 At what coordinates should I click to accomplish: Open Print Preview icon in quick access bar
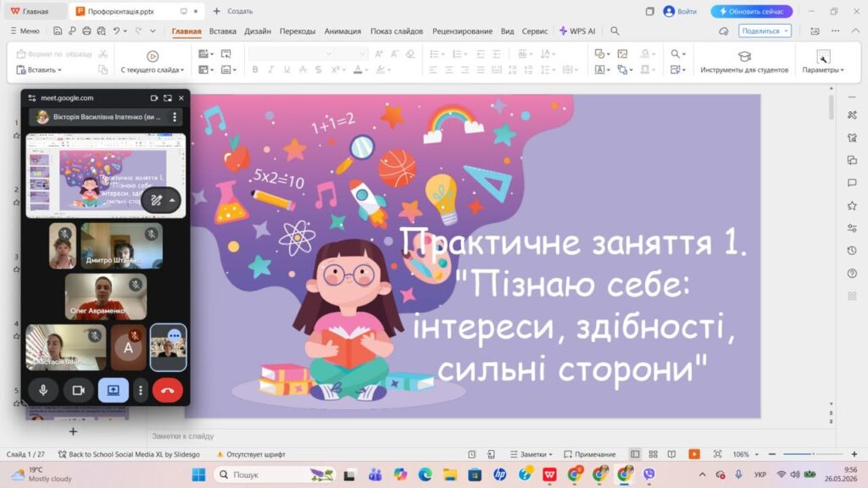tap(102, 31)
